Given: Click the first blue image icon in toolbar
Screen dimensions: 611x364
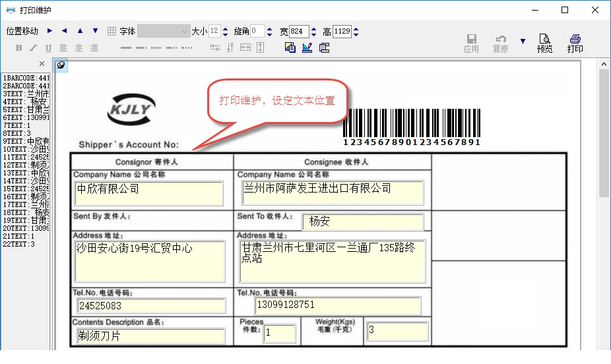Looking at the screenshot, I should click(x=290, y=47).
